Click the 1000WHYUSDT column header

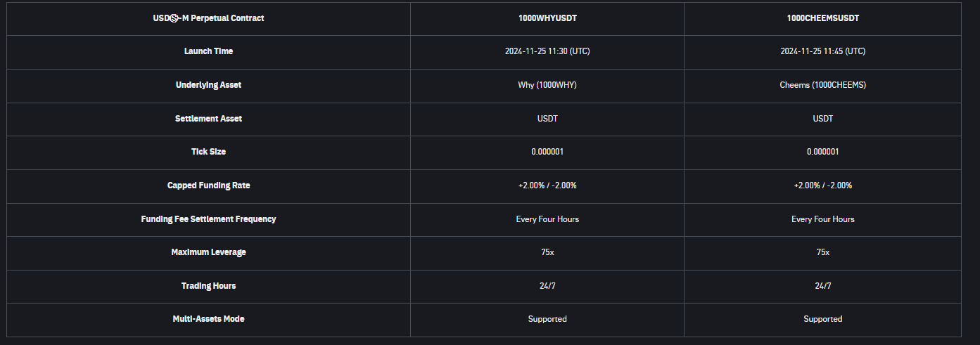click(547, 18)
